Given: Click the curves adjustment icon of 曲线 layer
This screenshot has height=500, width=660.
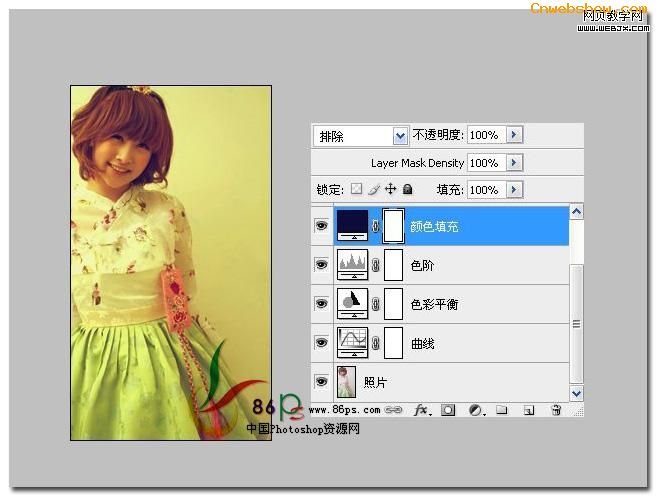Looking at the screenshot, I should pyautogui.click(x=353, y=343).
